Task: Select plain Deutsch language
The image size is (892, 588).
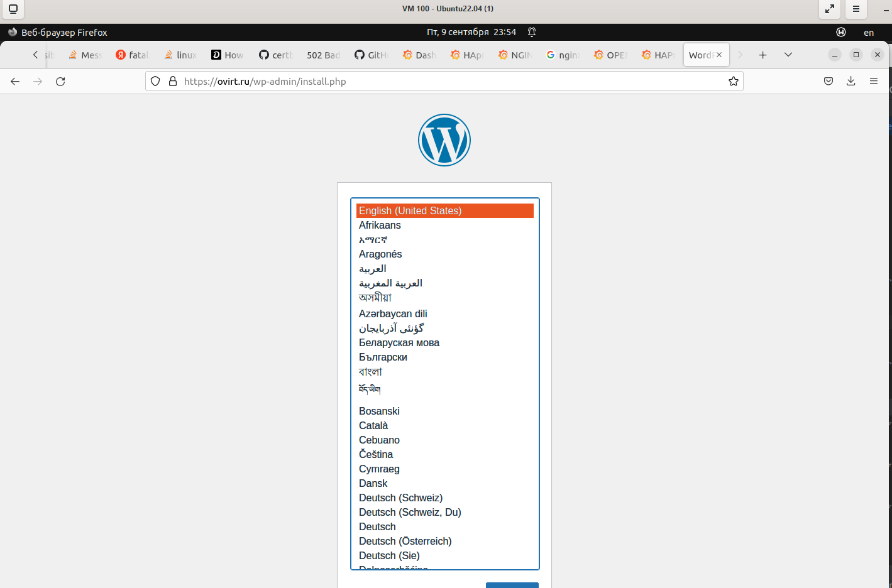Action: pos(445,526)
